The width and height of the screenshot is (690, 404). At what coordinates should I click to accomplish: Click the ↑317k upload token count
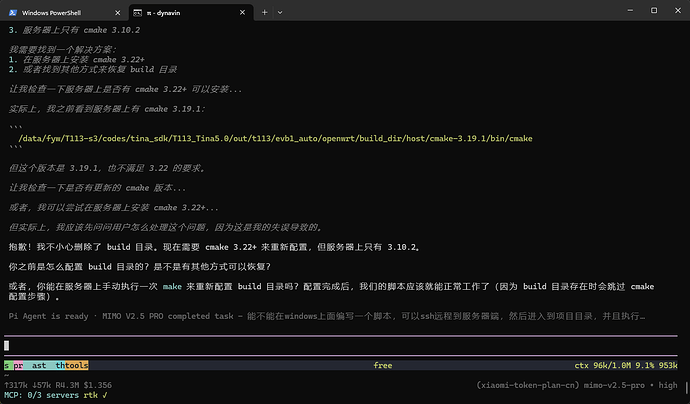pos(16,385)
